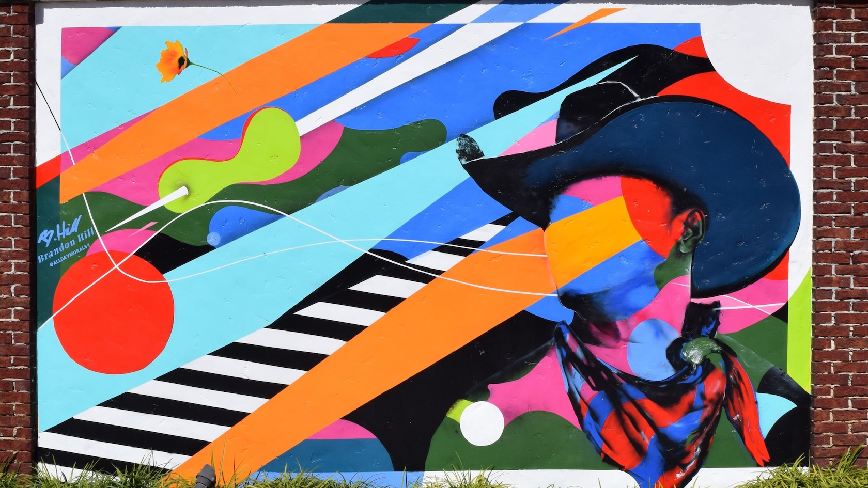Click the left brick column

coord(16,232)
